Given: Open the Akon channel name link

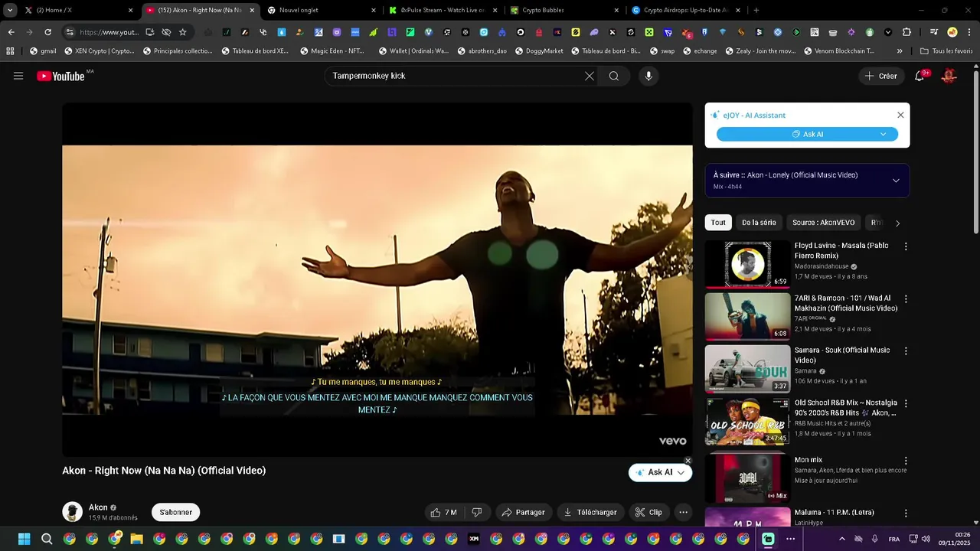Looking at the screenshot, I should (98, 507).
